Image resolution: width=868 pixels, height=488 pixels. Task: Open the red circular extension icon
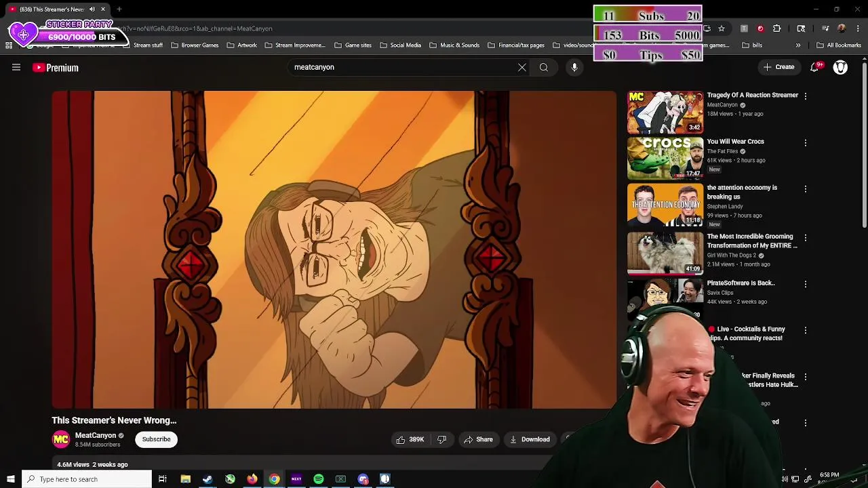760,28
